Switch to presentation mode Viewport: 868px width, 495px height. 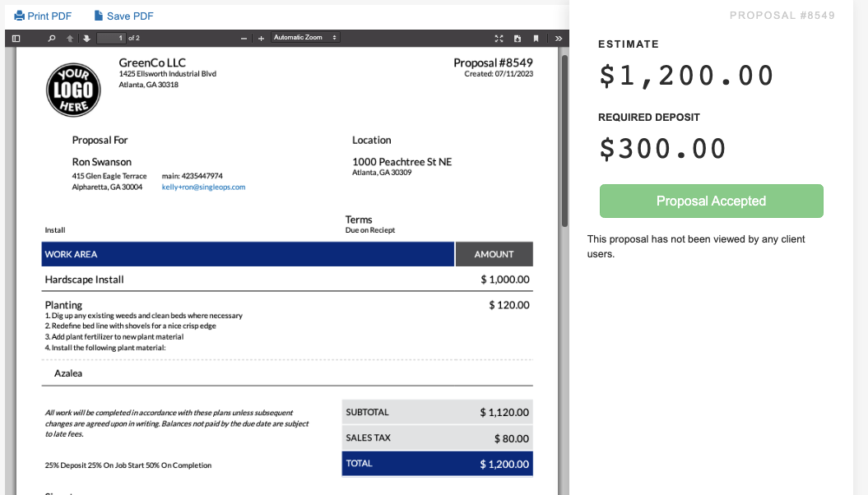pos(499,39)
